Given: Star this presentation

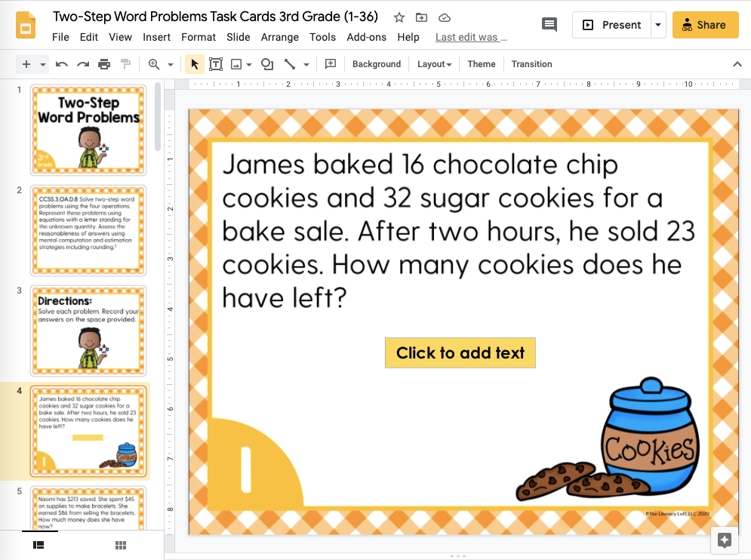Looking at the screenshot, I should [x=399, y=17].
